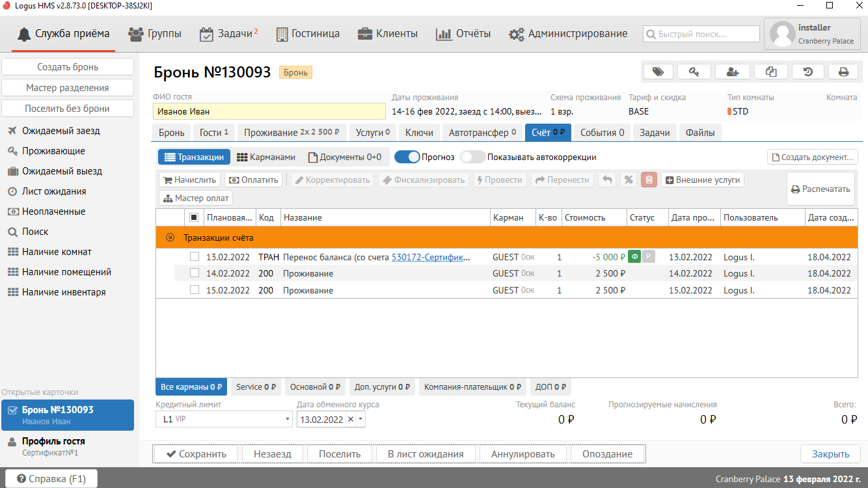Open the Клиенты section
The image size is (868, 488).
click(x=388, y=34)
